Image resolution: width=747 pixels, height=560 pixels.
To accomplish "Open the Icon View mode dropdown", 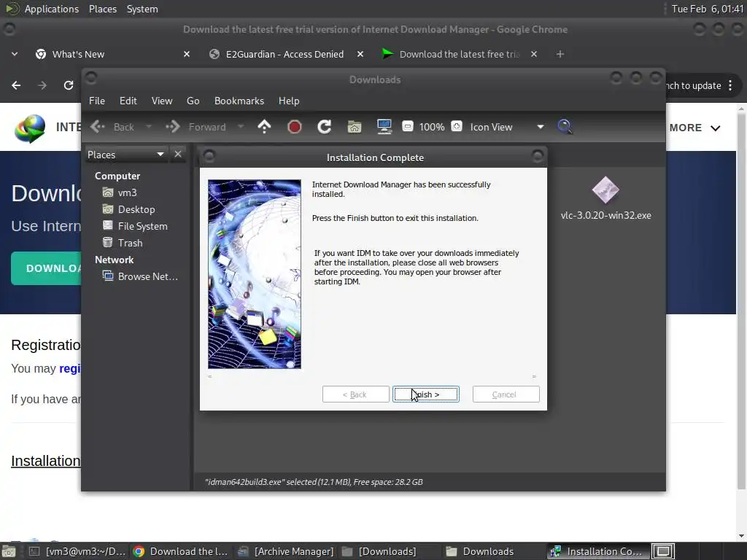I will pyautogui.click(x=507, y=127).
